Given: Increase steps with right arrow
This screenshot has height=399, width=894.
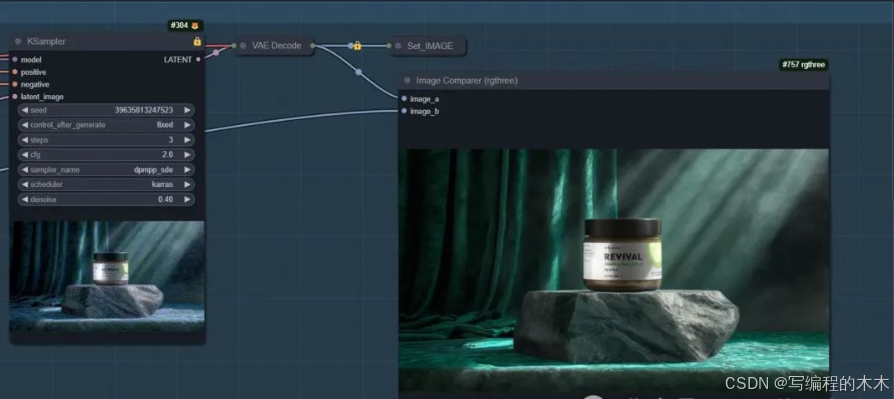Looking at the screenshot, I should pos(187,140).
